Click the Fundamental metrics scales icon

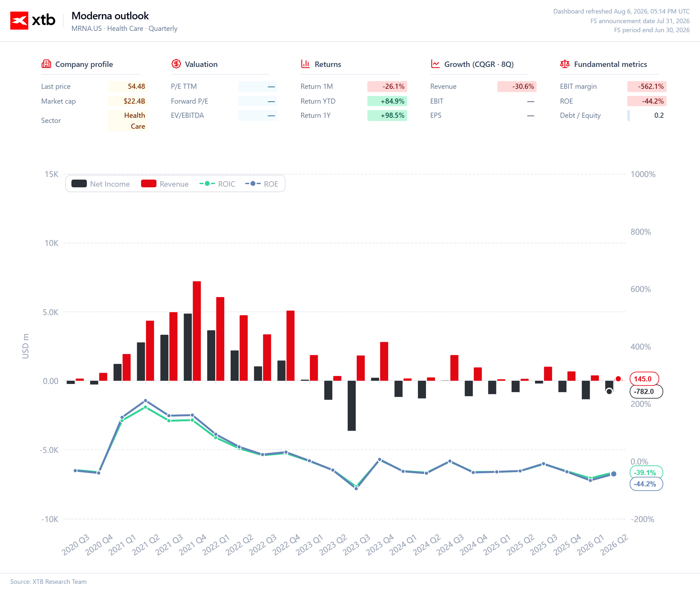[x=565, y=64]
